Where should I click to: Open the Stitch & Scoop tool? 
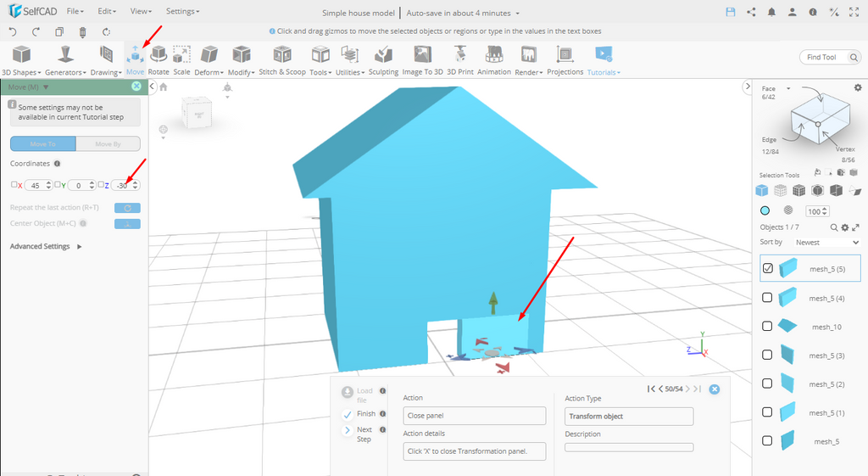click(282, 60)
